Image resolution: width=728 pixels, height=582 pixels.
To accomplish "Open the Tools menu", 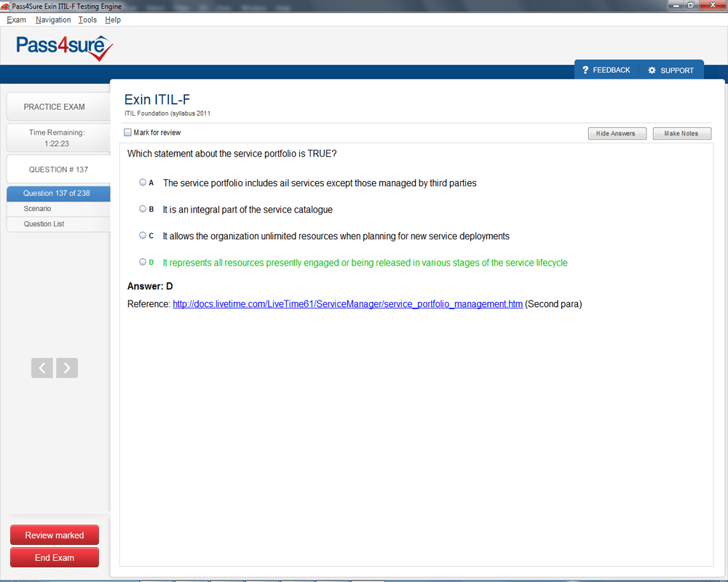I will coord(87,20).
